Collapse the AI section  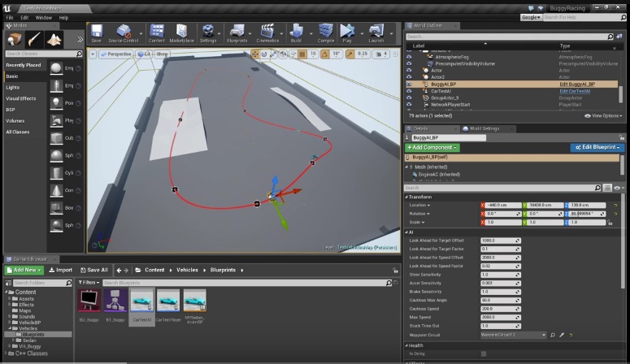(x=406, y=232)
